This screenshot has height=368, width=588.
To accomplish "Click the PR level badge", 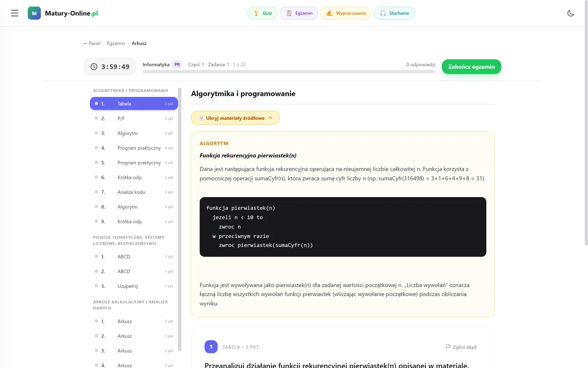I will [177, 65].
